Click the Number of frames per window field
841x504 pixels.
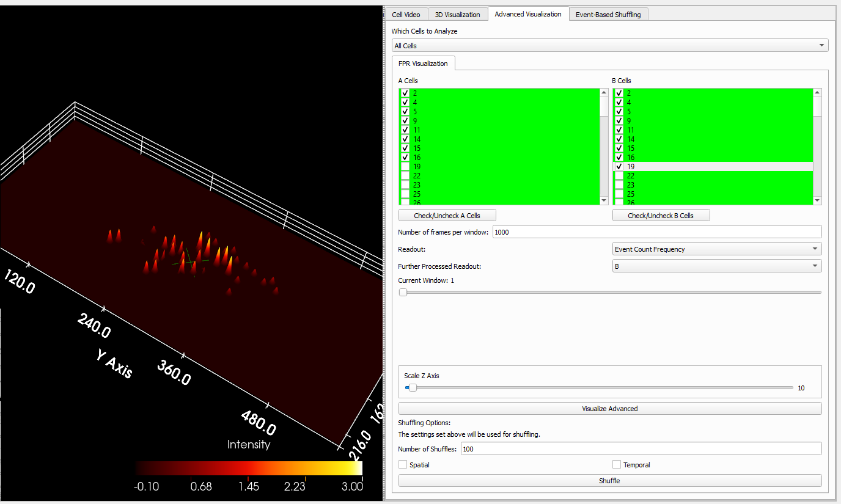point(657,232)
